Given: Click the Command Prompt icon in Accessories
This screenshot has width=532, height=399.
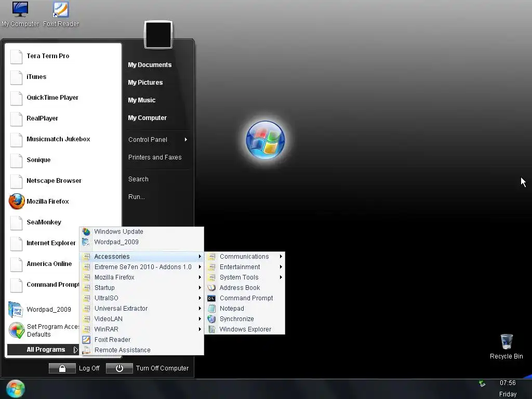Looking at the screenshot, I should point(212,298).
